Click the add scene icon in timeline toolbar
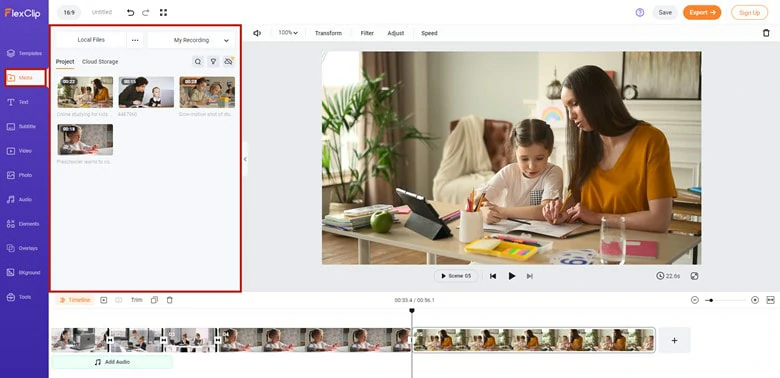Screen dimensions: 780x378 [x=103, y=300]
